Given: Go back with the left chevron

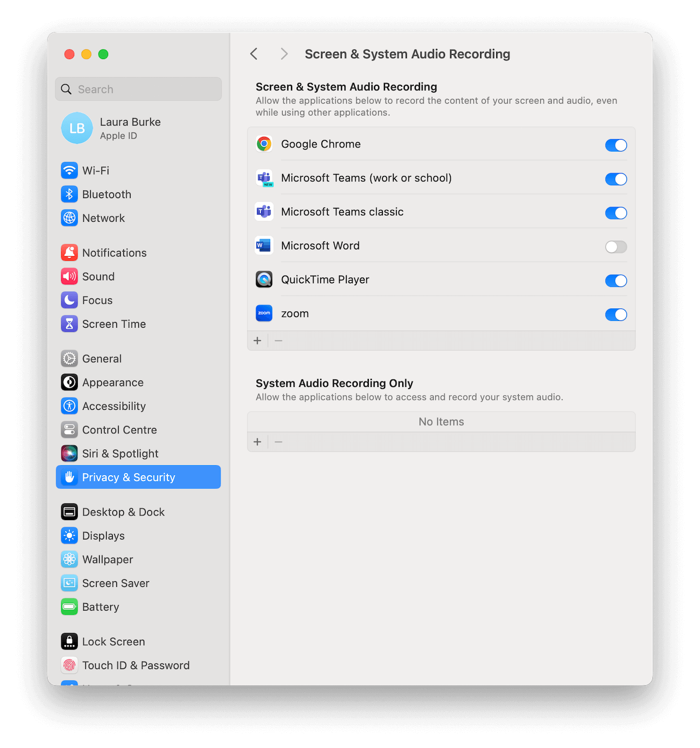Looking at the screenshot, I should pos(254,54).
